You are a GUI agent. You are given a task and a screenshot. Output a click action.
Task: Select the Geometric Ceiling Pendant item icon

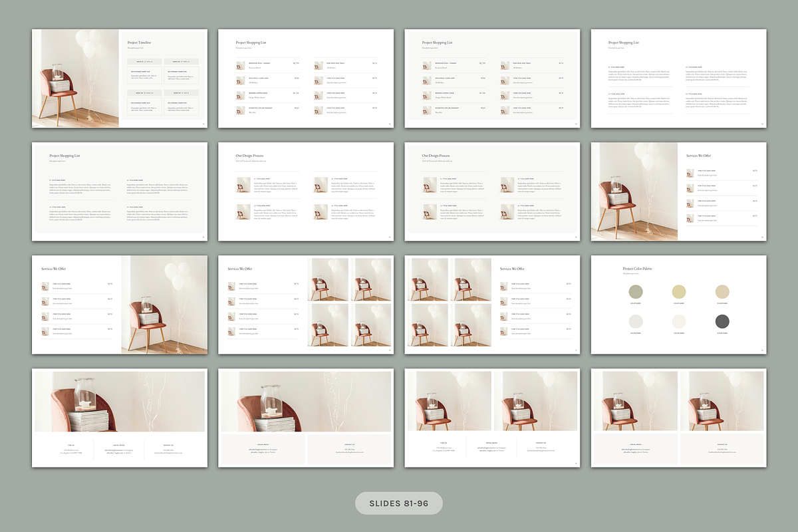point(239,110)
